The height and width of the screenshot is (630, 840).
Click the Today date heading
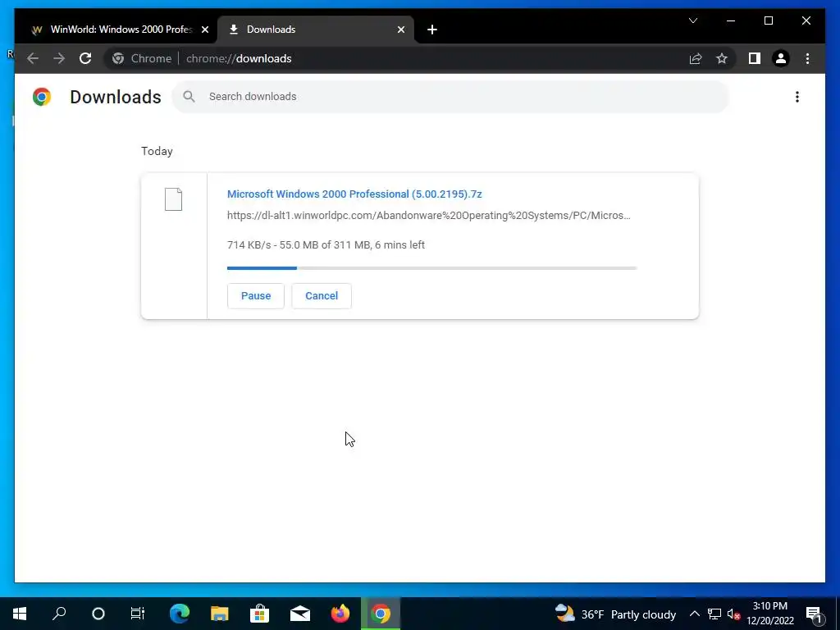coord(157,151)
